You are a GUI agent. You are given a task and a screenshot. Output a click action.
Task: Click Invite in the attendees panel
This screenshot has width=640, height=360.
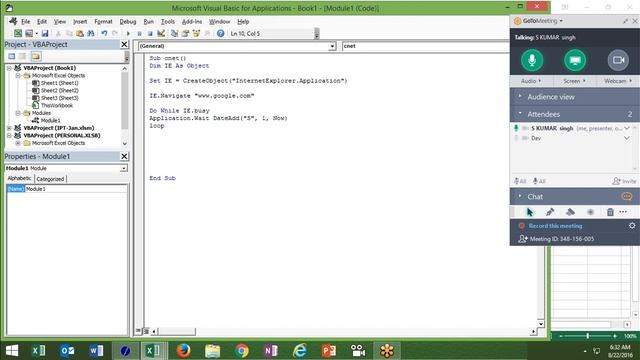coord(624,181)
